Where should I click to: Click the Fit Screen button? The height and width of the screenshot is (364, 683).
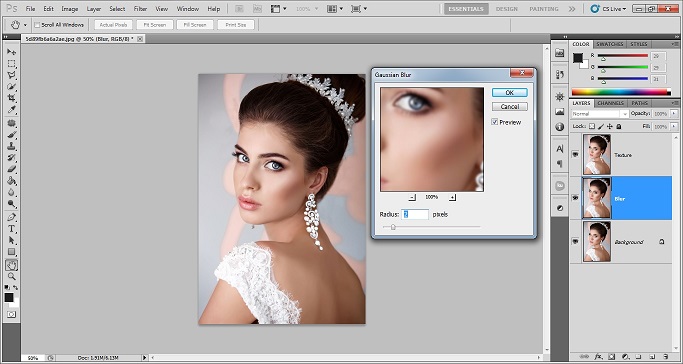pyautogui.click(x=155, y=25)
